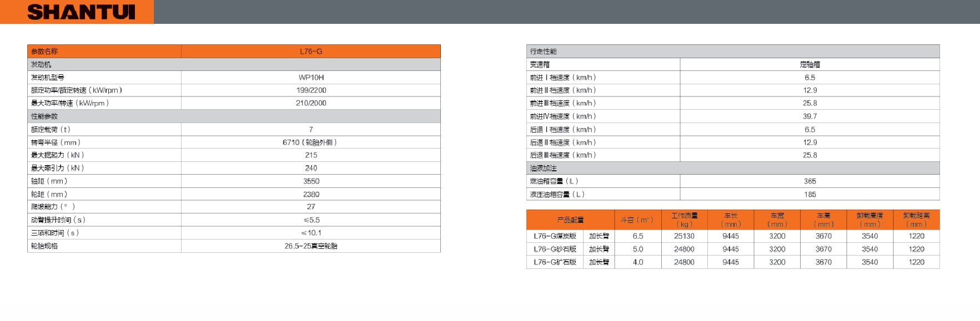Click the 轴距 (mm) row label
This screenshot has height=321, width=980.
[x=49, y=181]
